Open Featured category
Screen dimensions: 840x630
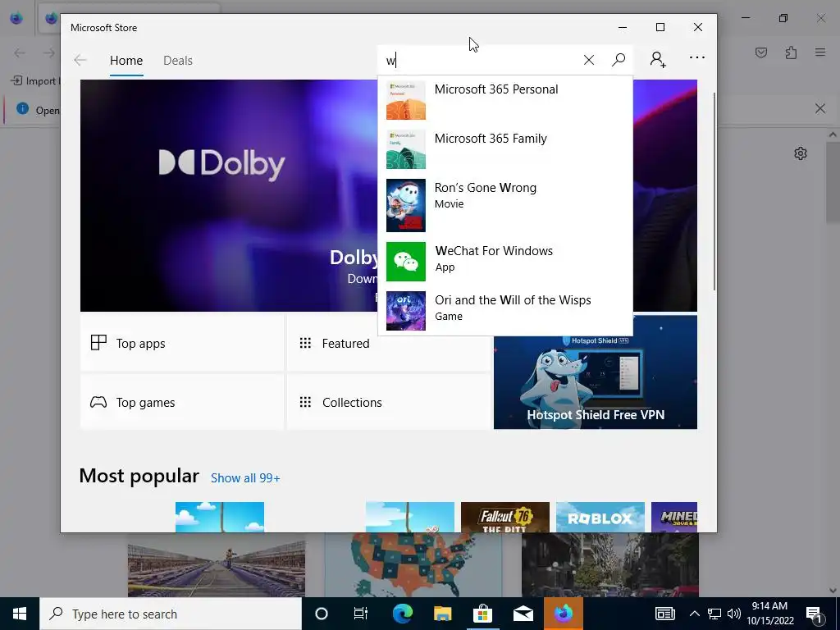tap(388, 344)
